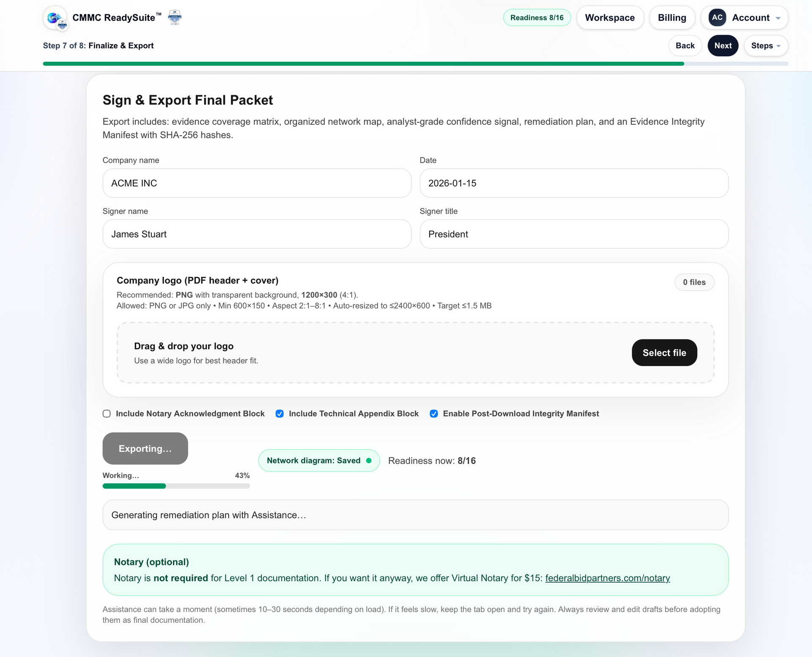Viewport: 812px width, 657px height.
Task: Click the small shield badge overlapping the logo
Action: click(x=63, y=25)
